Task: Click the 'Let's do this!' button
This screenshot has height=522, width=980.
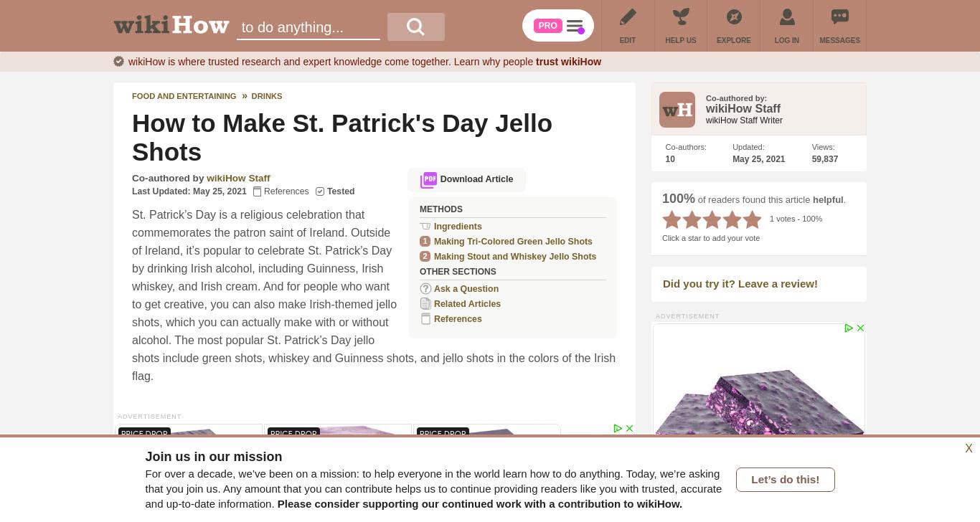Action: click(786, 480)
